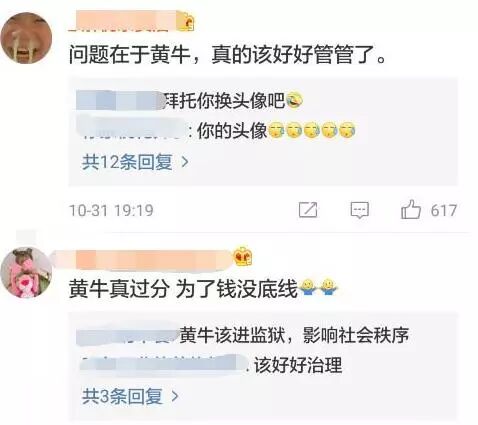Click the crown badge beside second username
The height and width of the screenshot is (425, 478).
tap(243, 256)
